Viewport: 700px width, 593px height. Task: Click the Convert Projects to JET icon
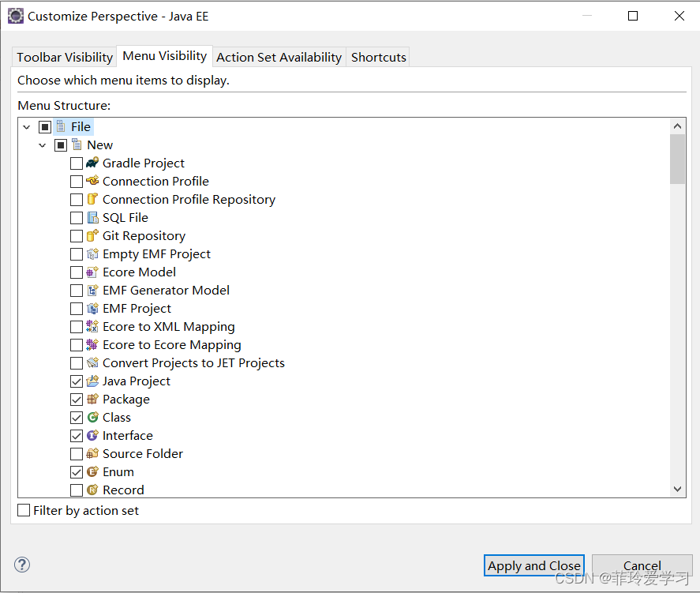tap(92, 362)
